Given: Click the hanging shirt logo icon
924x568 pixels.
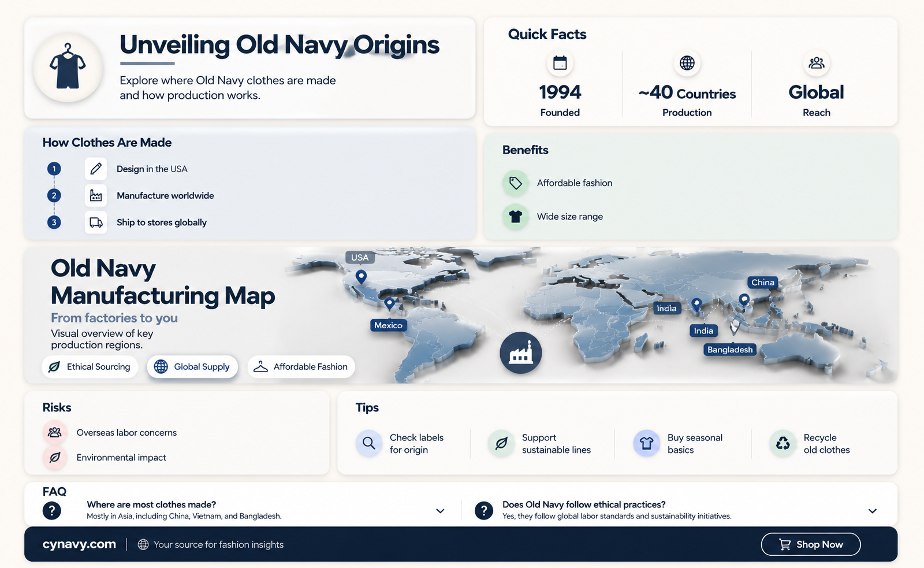Looking at the screenshot, I should click(x=68, y=67).
